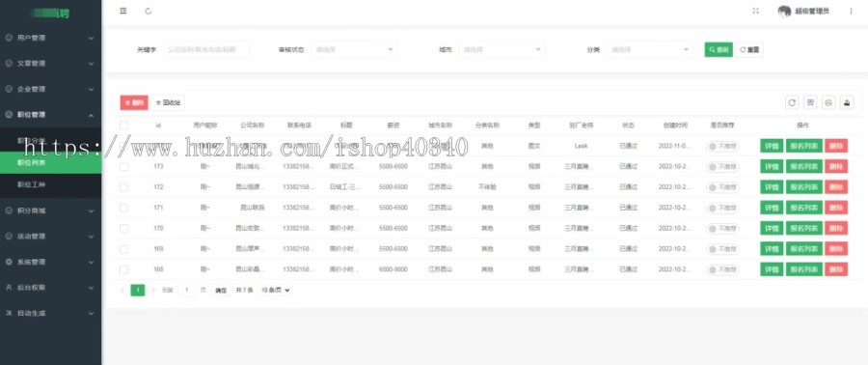Click the 企业管理 sidebar icon
Image resolution: width=868 pixels, height=365 pixels.
[x=9, y=89]
